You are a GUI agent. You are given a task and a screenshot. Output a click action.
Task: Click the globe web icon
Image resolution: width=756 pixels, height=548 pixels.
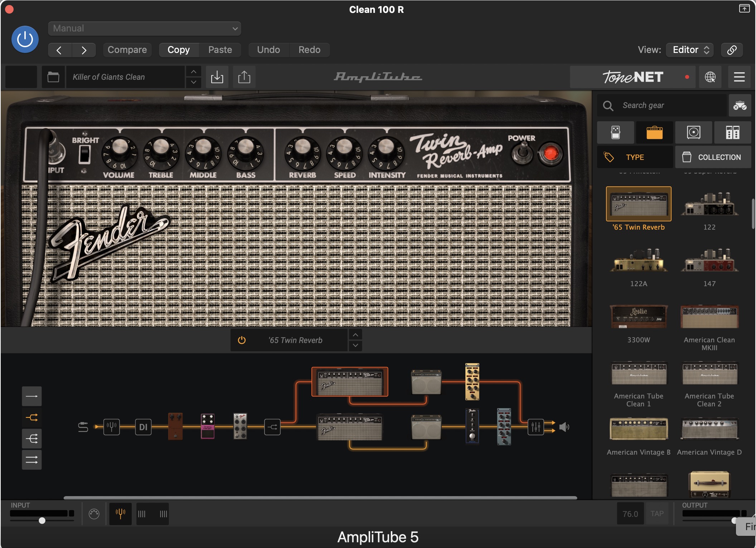pos(710,77)
